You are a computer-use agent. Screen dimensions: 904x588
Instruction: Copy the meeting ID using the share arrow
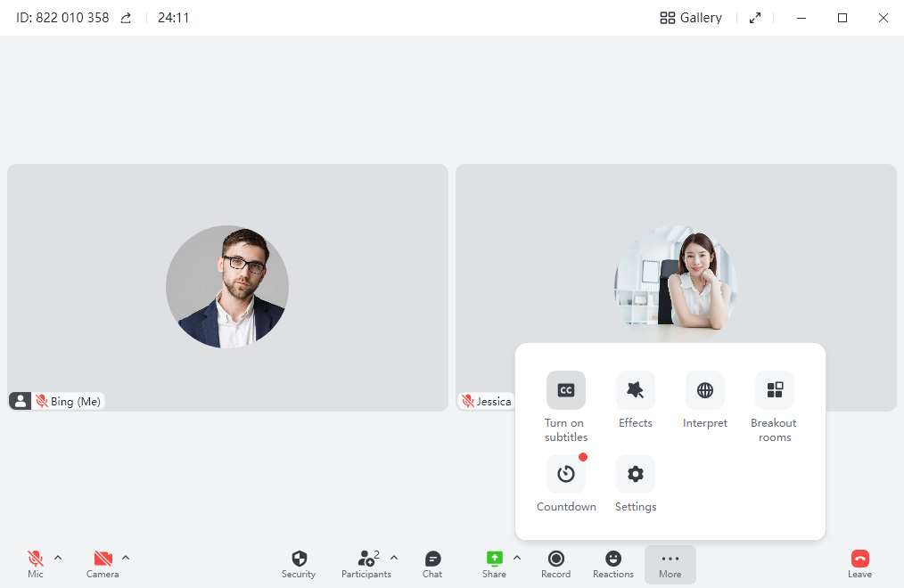point(125,17)
